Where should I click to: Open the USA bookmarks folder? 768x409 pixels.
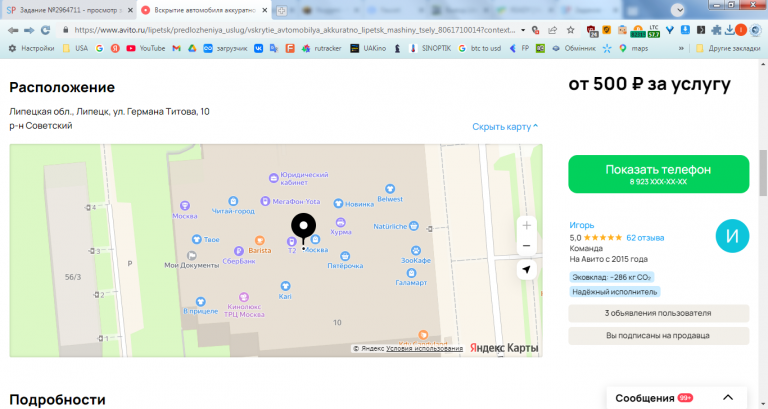75,48
